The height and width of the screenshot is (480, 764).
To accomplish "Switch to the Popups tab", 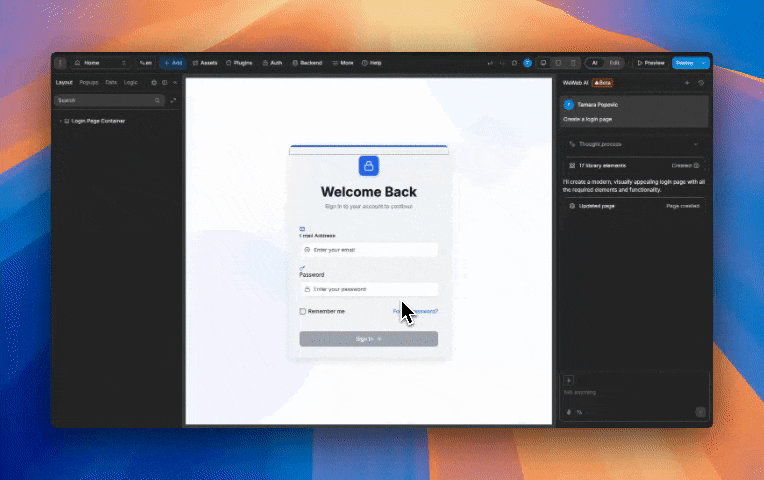I will point(89,82).
